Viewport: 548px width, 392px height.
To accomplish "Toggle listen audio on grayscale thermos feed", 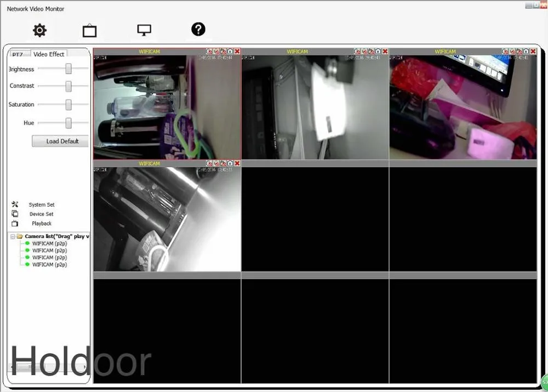I will (x=209, y=163).
